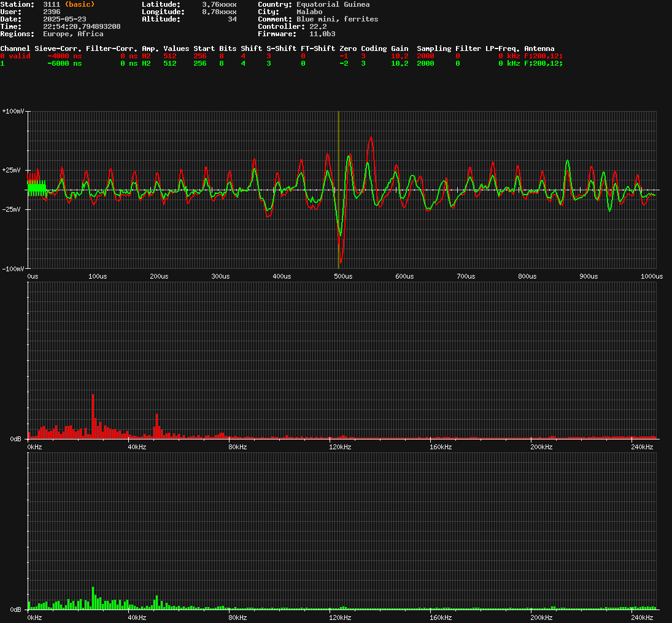The image size is (672, 623).
Task: Click the 500us time axis label
Action: (343, 276)
